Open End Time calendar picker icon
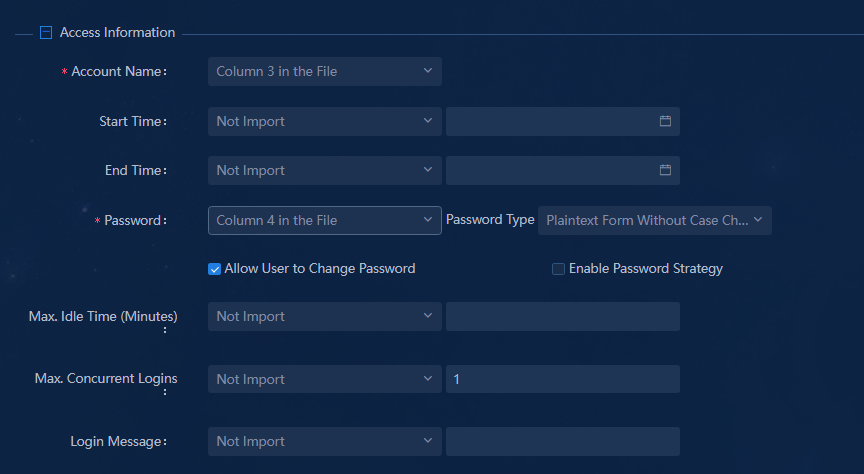864x474 pixels. point(665,170)
